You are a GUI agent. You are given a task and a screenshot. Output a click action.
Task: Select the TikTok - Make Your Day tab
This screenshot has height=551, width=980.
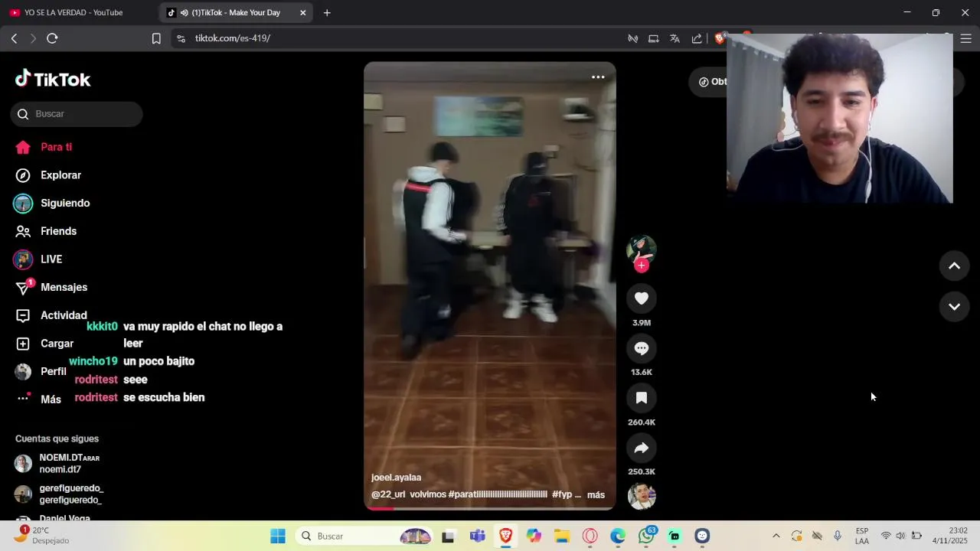(x=236, y=12)
